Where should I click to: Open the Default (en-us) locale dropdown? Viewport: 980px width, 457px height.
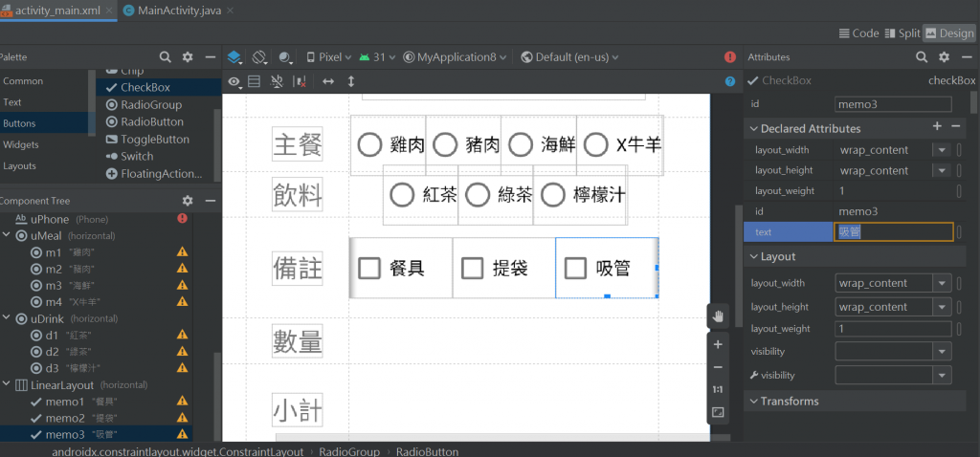click(569, 57)
